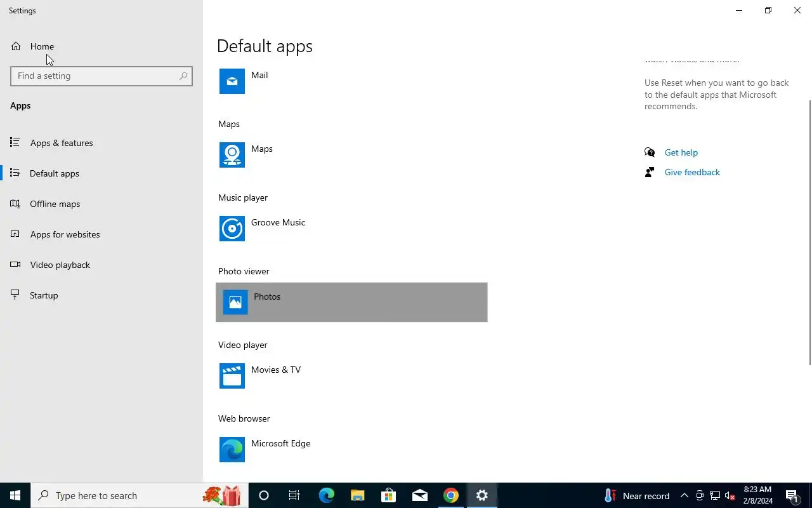
Task: Open the Give feedback link
Action: [692, 172]
